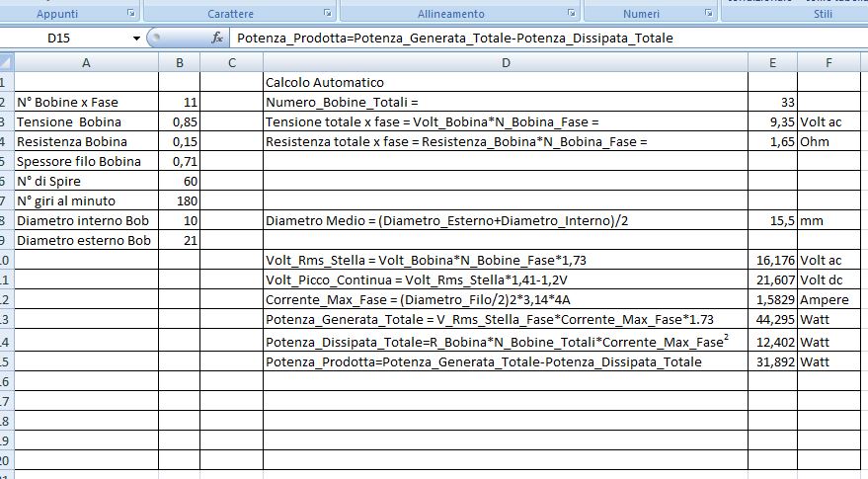The height and width of the screenshot is (479, 868).
Task: Select the column E header
Action: click(x=773, y=63)
